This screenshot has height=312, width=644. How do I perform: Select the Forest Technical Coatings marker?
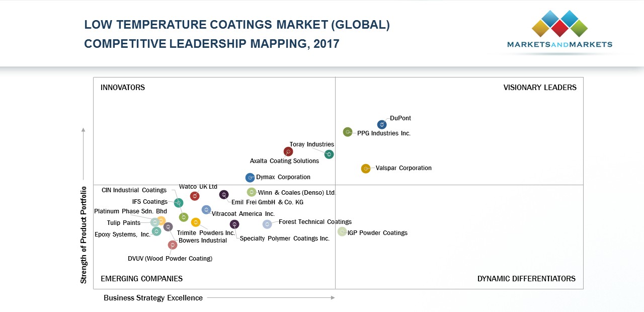267,224
